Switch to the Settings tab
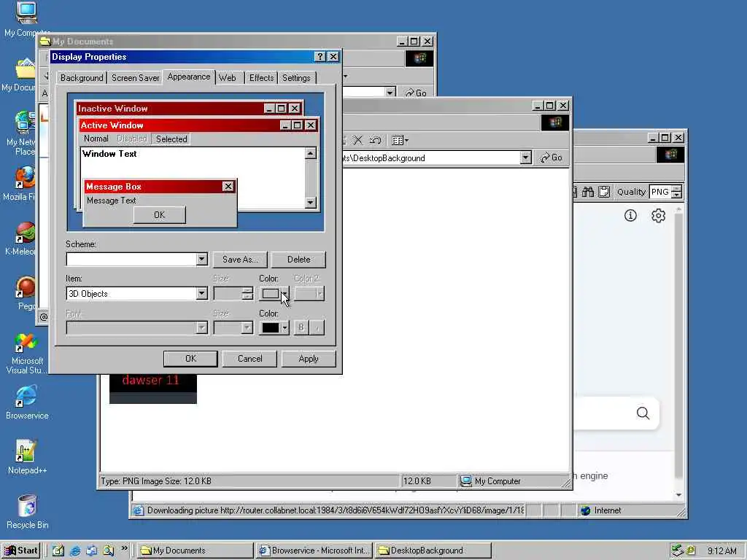747x560 pixels. 296,77
